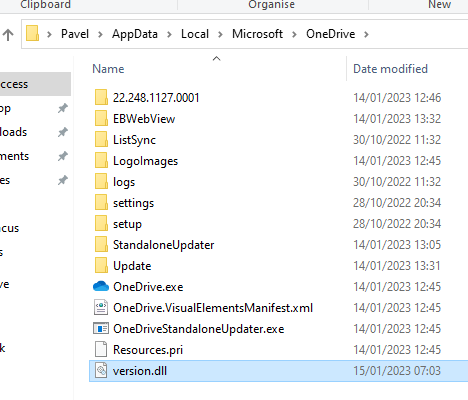Click the pin icon beside 'es' sidebar item
468x400 pixels.
click(63, 180)
